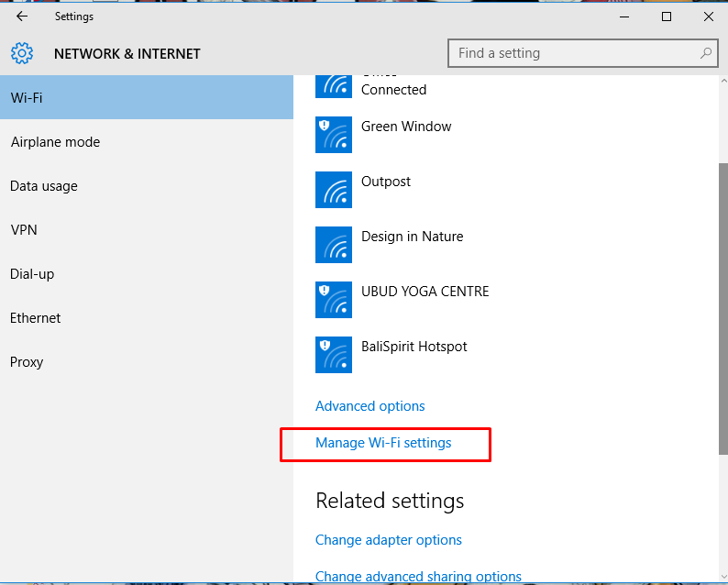Click the scrollbar up arrow
This screenshot has height=585, width=728.
(x=723, y=81)
